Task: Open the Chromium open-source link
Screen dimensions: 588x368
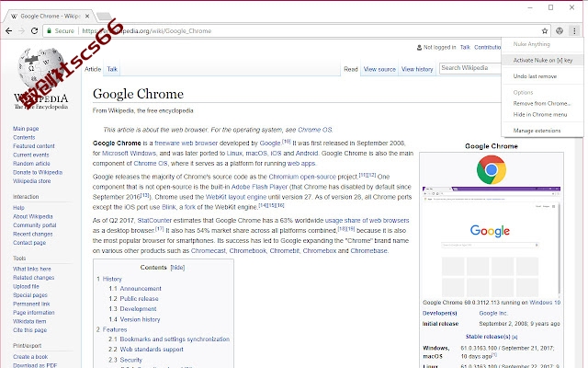Action: (x=302, y=177)
